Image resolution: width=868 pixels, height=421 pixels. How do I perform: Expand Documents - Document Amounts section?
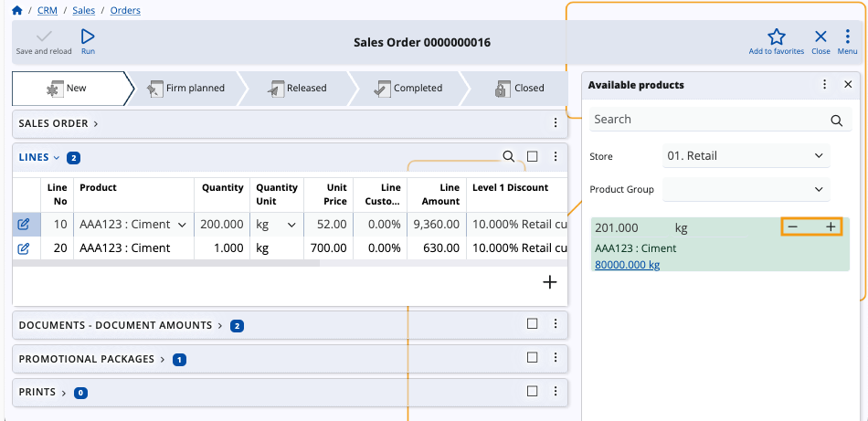click(121, 325)
